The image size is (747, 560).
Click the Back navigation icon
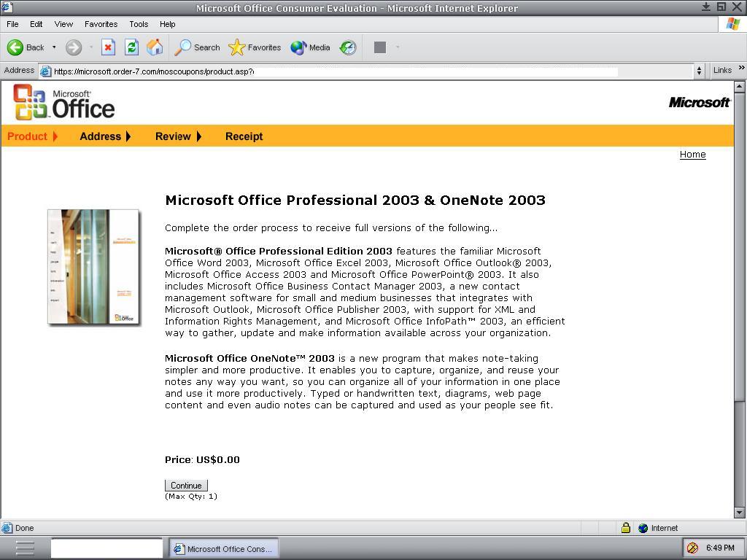[15, 47]
